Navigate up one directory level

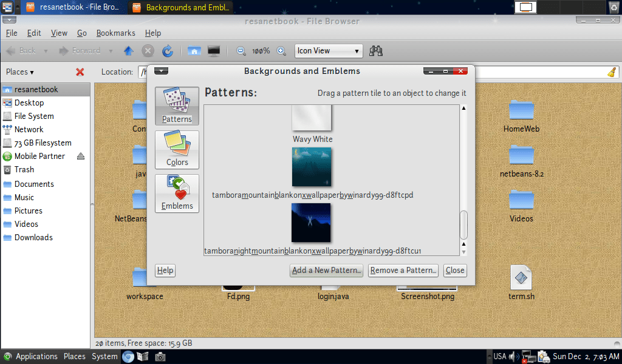point(128,51)
